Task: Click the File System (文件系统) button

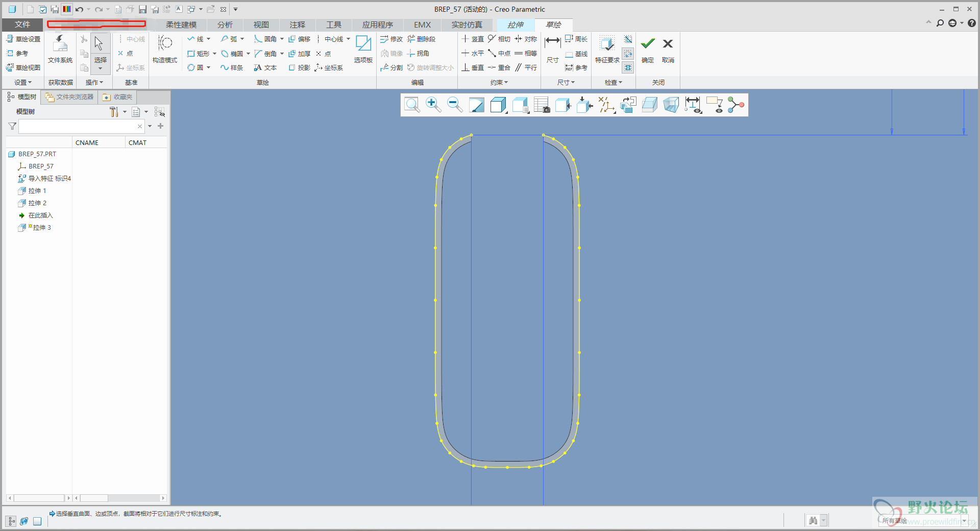Action: [x=60, y=50]
